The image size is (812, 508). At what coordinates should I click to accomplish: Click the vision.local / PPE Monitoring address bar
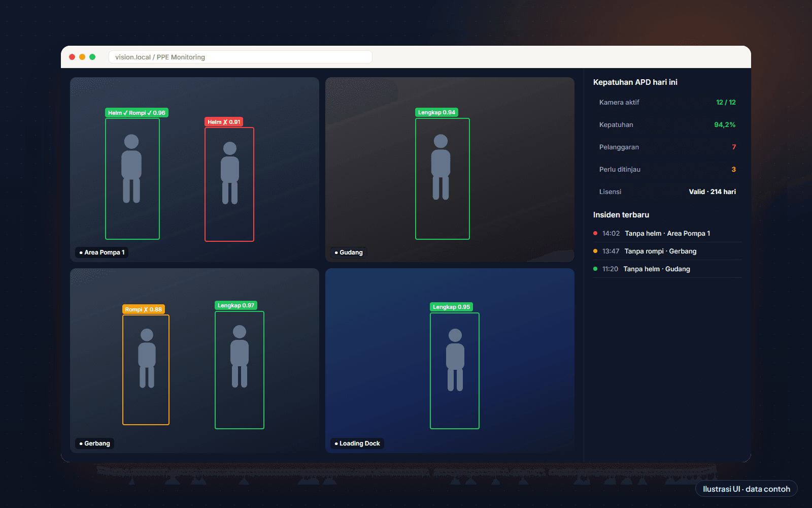[241, 57]
